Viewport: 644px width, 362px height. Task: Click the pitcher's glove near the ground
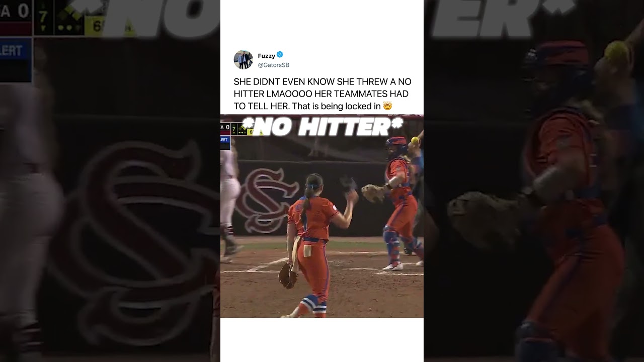pyautogui.click(x=288, y=276)
